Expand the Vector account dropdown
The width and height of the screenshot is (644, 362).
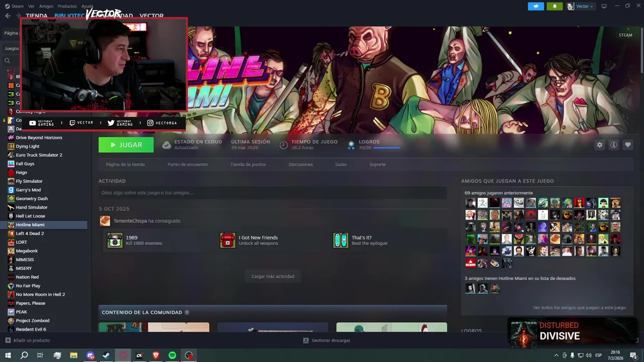(584, 7)
